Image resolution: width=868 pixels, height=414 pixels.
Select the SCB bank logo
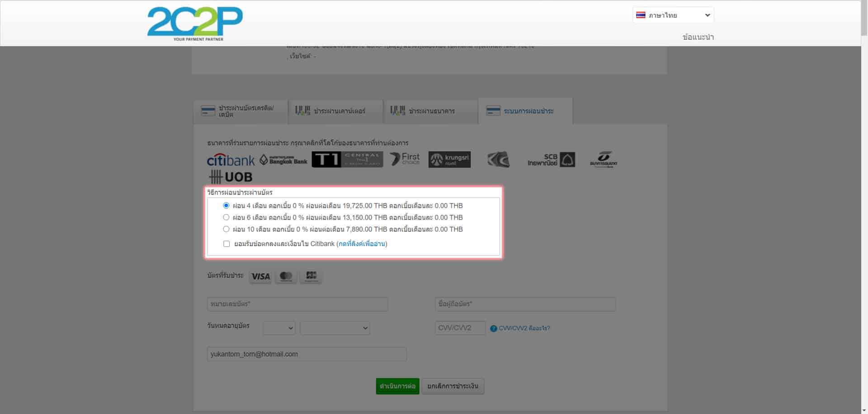(x=551, y=160)
